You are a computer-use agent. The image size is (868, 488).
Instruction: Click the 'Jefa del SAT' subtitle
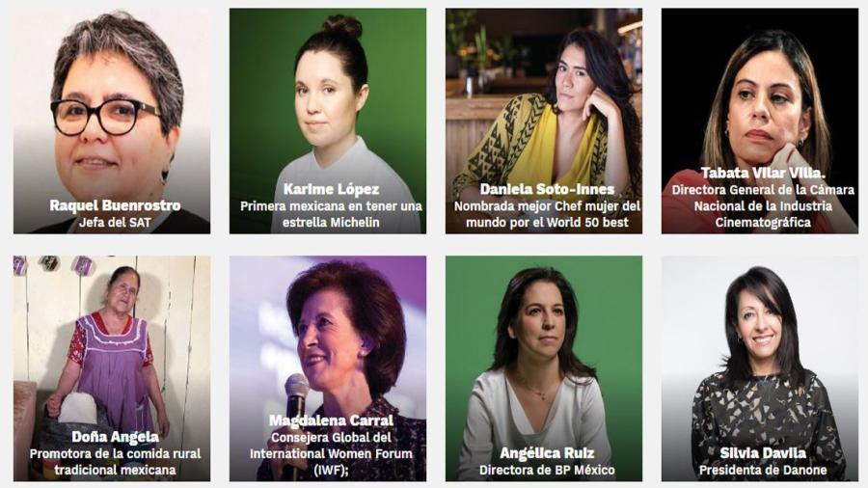pyautogui.click(x=115, y=223)
